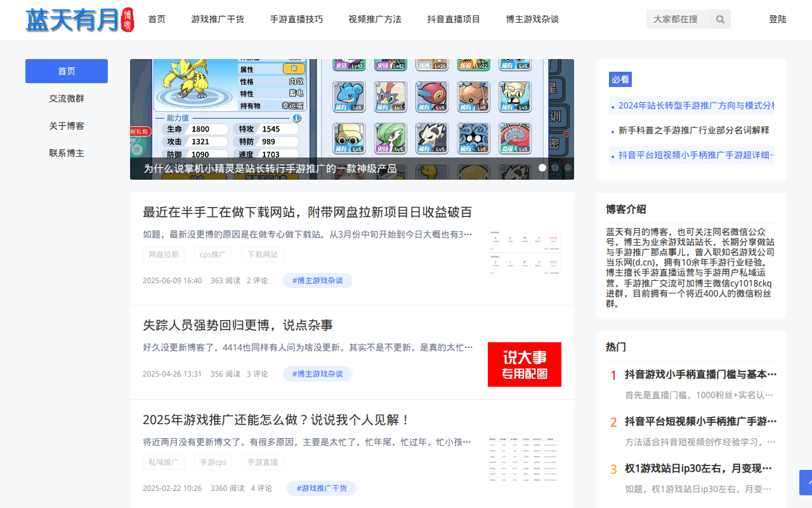Open the 视频推广方法 menu
812x508 pixels.
375,19
